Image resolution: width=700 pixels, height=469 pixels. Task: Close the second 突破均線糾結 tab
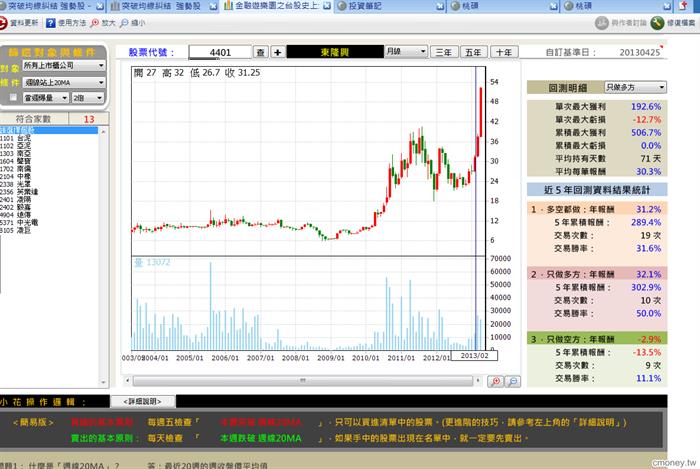pyautogui.click(x=213, y=6)
